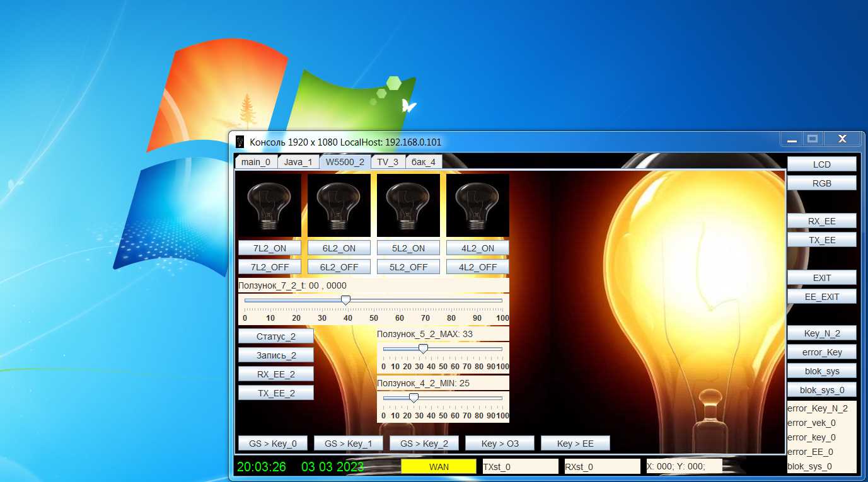The image size is (868, 482).
Task: Click the yellow WAN status indicator
Action: pyautogui.click(x=439, y=467)
